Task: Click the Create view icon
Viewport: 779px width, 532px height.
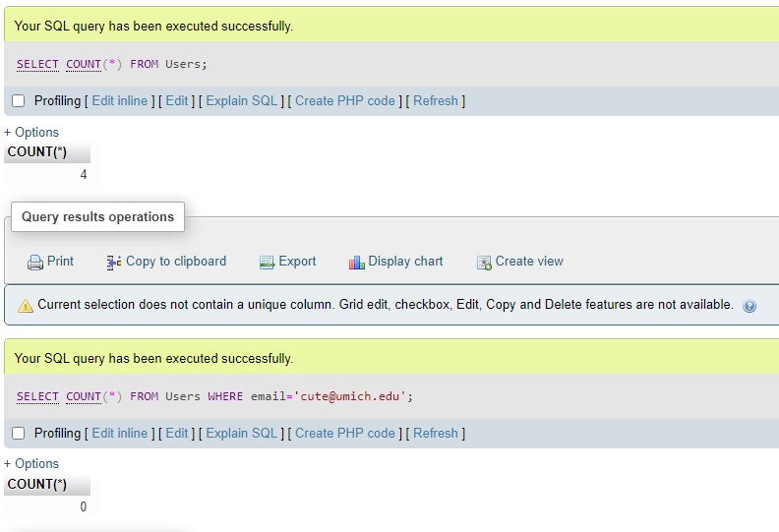Action: [x=484, y=263]
